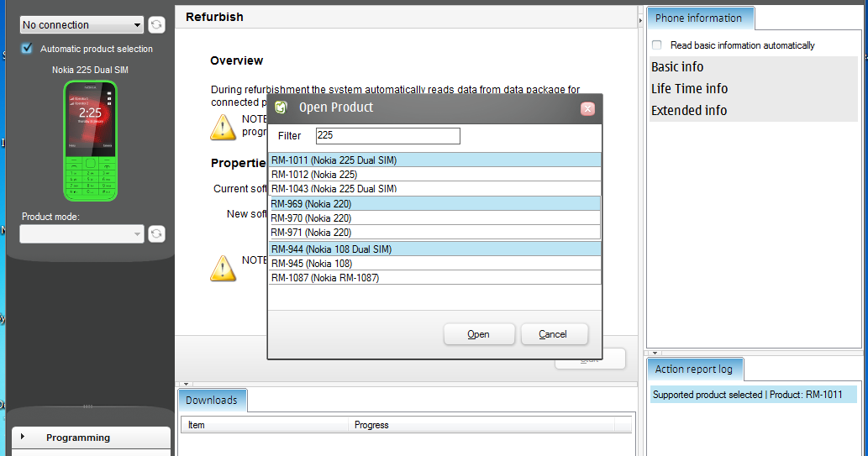Click the Supported product selected log entry
The image size is (868, 456).
[754, 395]
